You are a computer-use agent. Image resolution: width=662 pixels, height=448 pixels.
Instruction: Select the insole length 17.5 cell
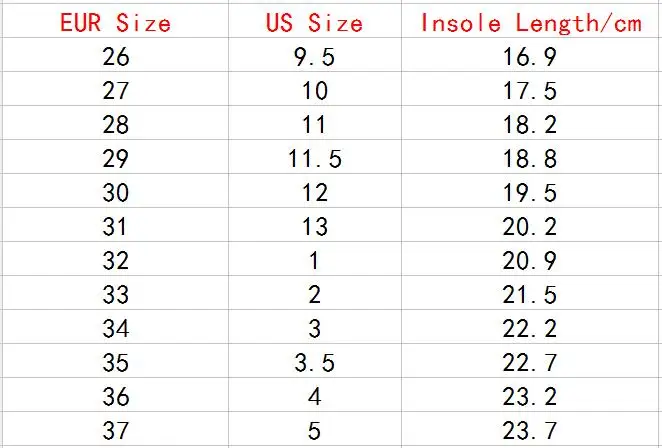tap(532, 88)
